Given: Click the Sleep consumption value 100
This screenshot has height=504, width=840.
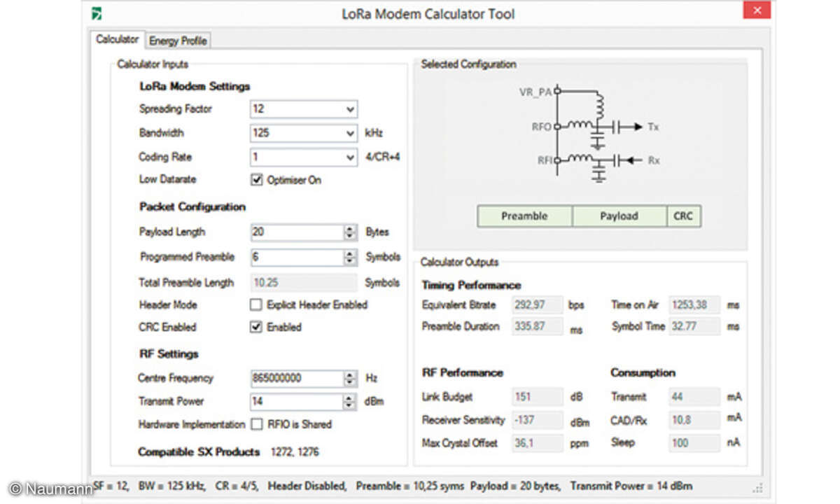Looking at the screenshot, I should pos(694,443).
